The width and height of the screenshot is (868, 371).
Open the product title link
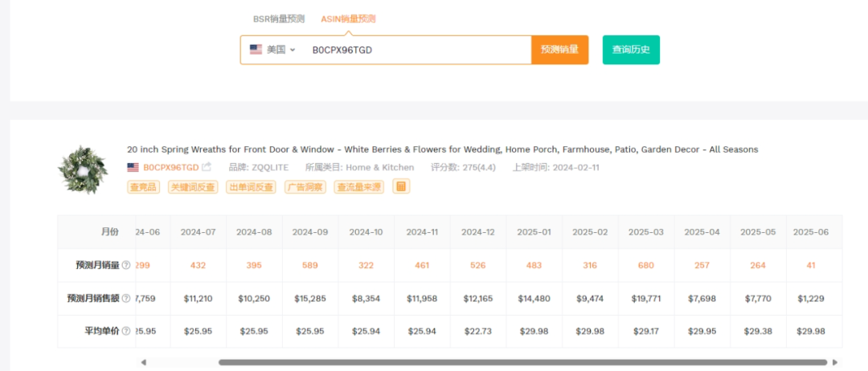442,149
